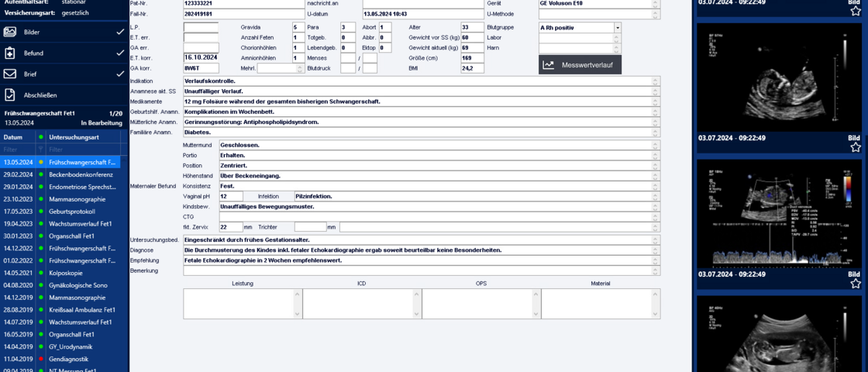Screen dimensions: 868x372
Task: Click the Infektion field Pilzinfektion
Action: 477,196
